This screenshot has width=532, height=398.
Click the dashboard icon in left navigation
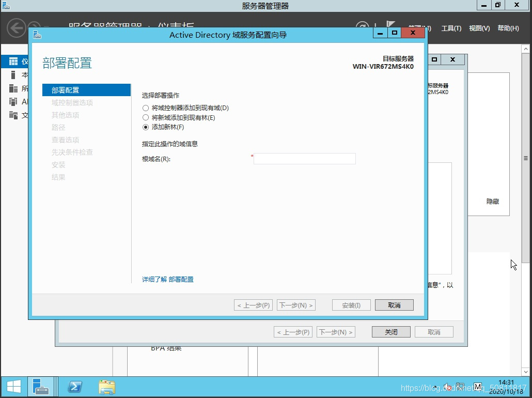point(13,62)
